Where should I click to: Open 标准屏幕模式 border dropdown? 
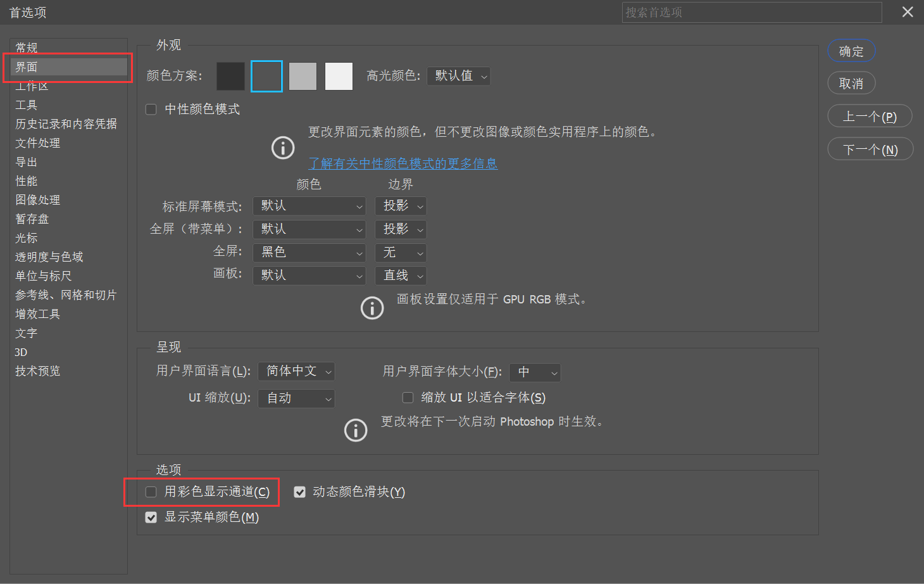pyautogui.click(x=401, y=206)
